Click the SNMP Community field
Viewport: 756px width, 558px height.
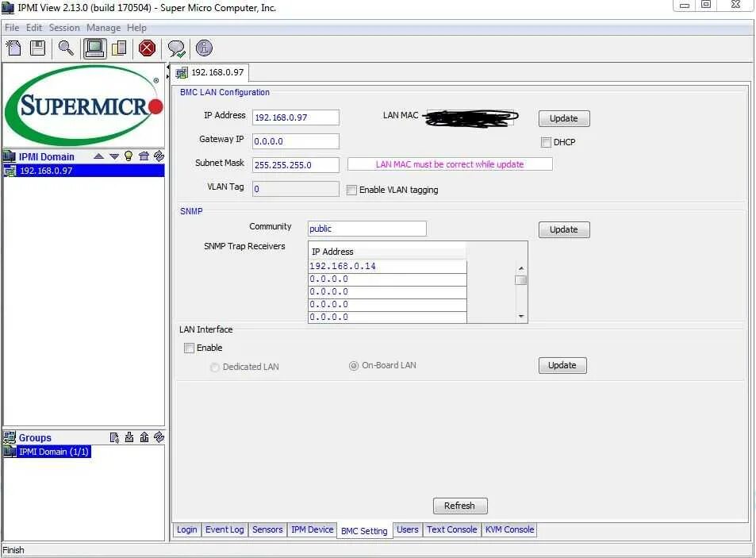(x=367, y=229)
